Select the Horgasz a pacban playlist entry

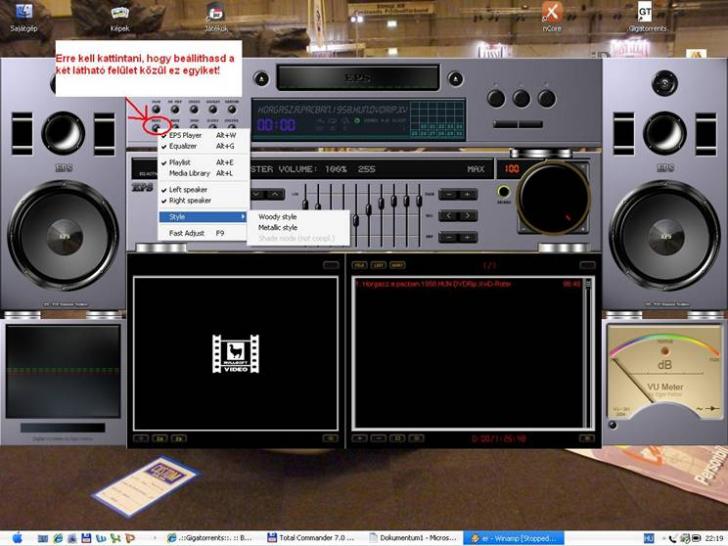coord(433,283)
